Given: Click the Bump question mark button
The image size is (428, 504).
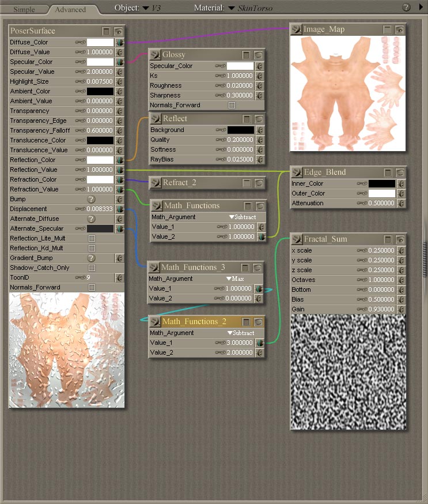Looking at the screenshot, I should tap(91, 200).
